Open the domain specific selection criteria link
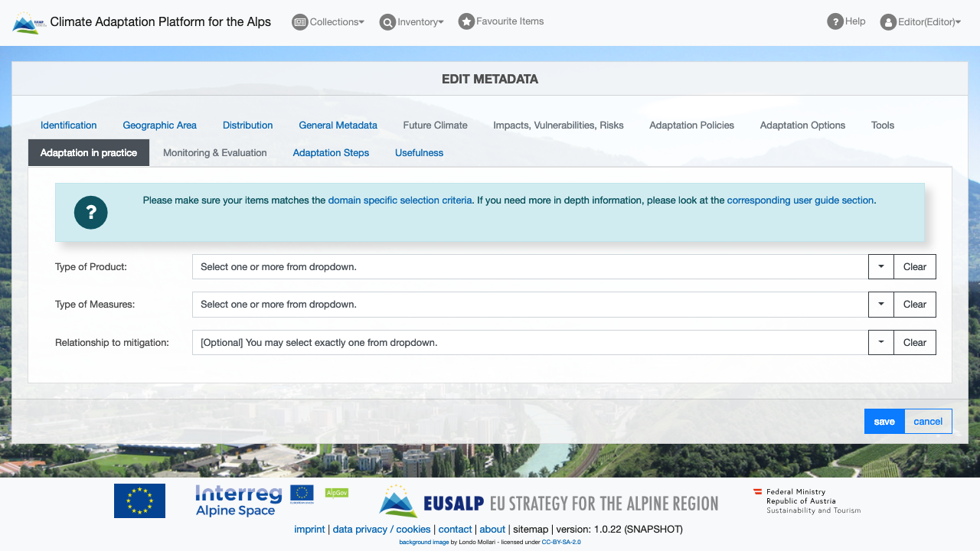 click(x=400, y=201)
